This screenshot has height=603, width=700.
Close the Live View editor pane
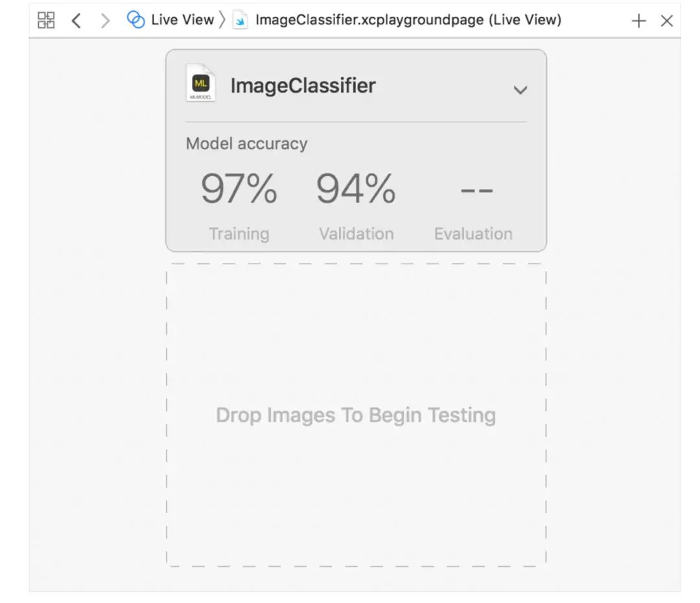pyautogui.click(x=667, y=21)
